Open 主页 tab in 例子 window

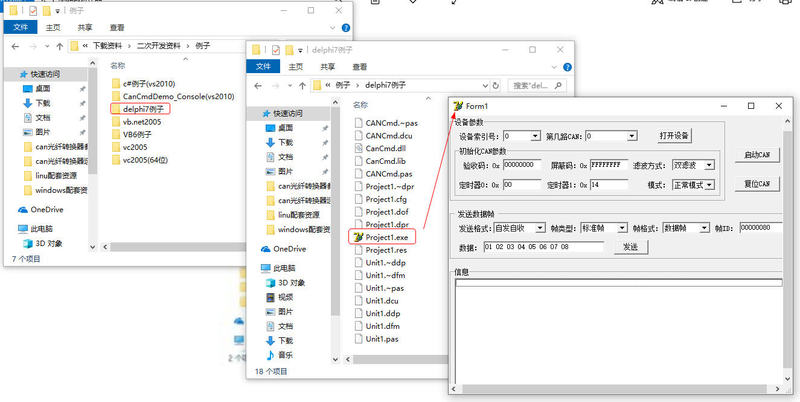(x=53, y=28)
